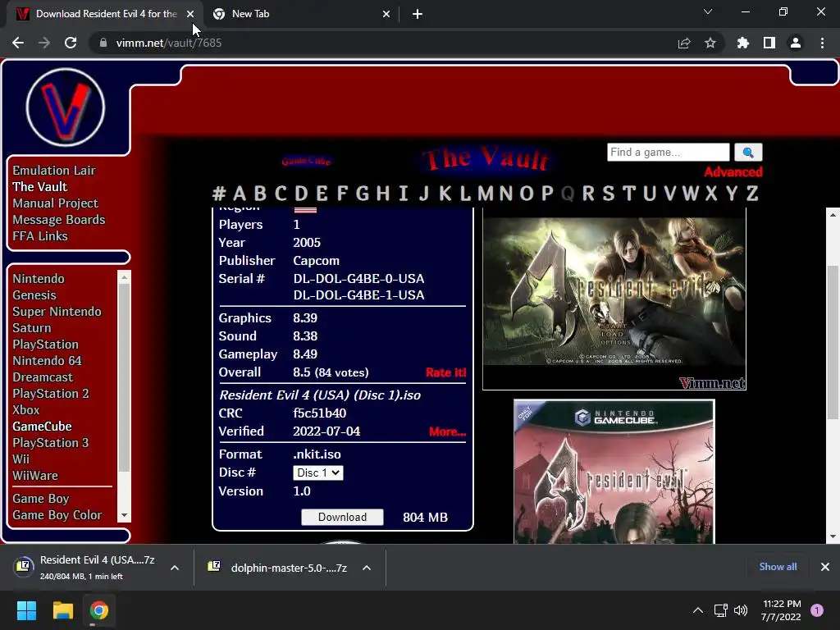
Task: Browse games starting with # symbol
Action: 218,194
